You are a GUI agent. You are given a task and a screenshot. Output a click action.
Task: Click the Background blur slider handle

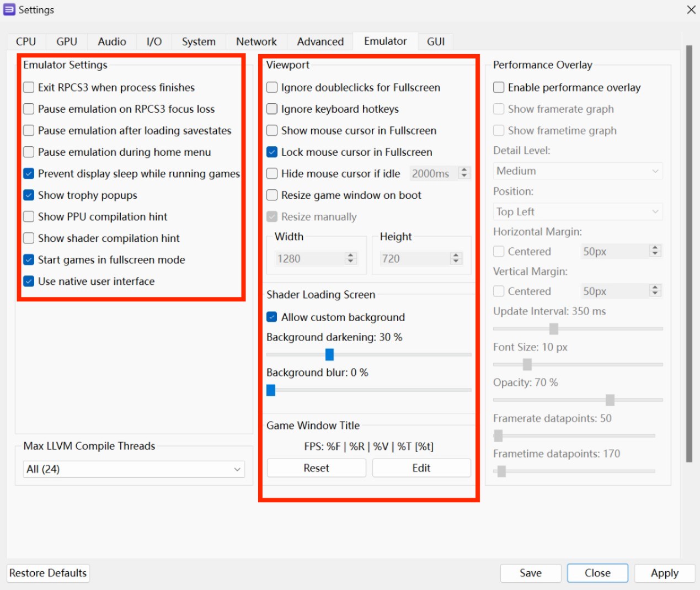point(271,390)
